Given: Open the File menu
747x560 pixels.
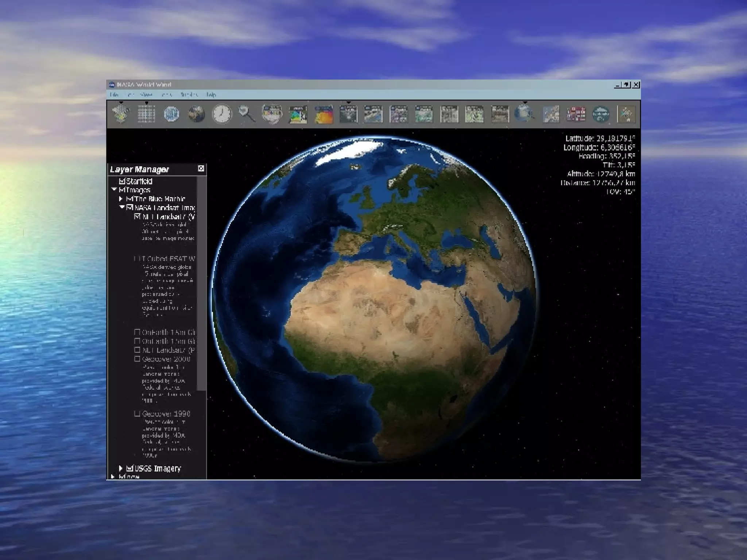Looking at the screenshot, I should [114, 95].
